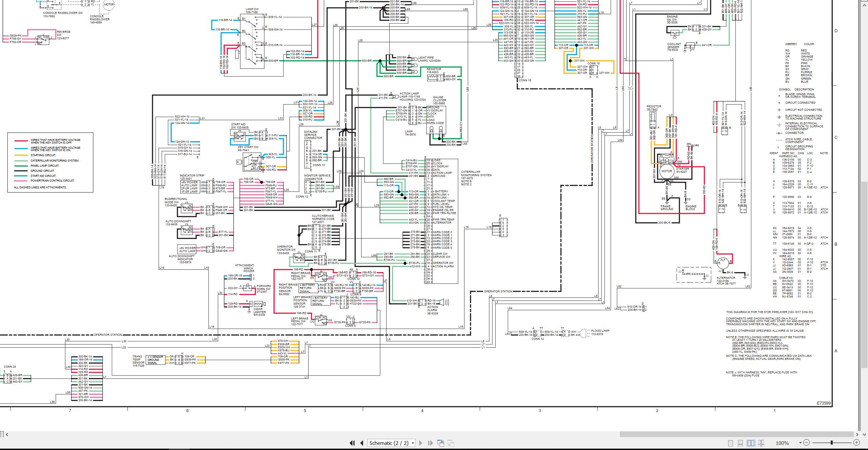Jump to the last page

tap(431, 443)
